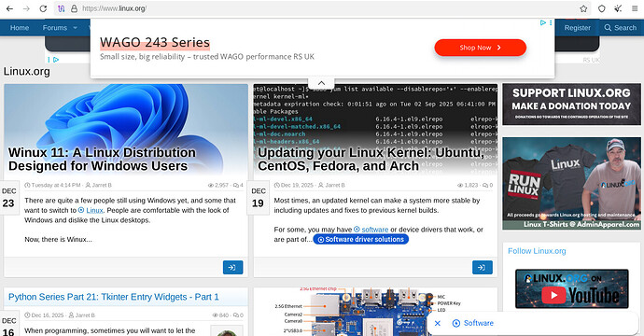Open the ad options three-dot menu
The height and width of the screenshot is (336, 644).
click(551, 23)
